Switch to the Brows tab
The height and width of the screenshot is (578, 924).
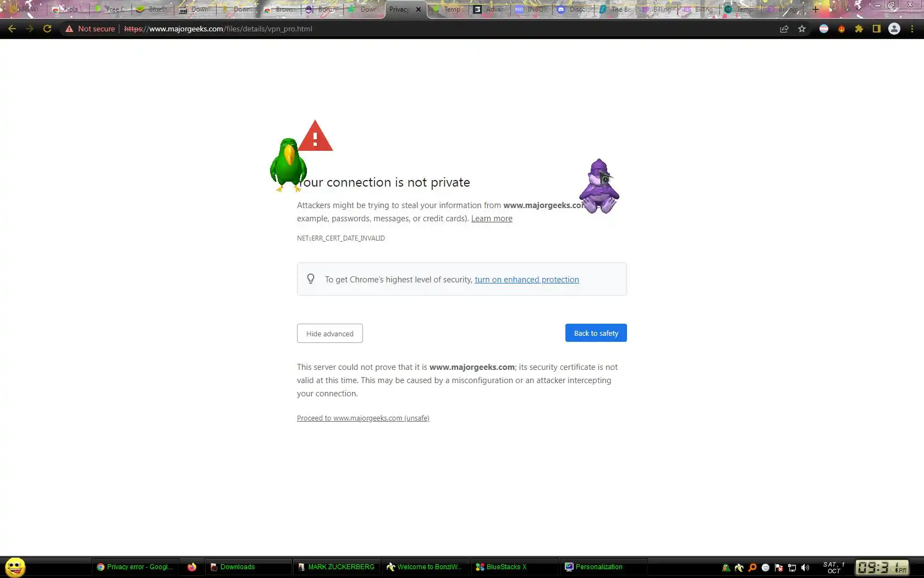tap(280, 9)
